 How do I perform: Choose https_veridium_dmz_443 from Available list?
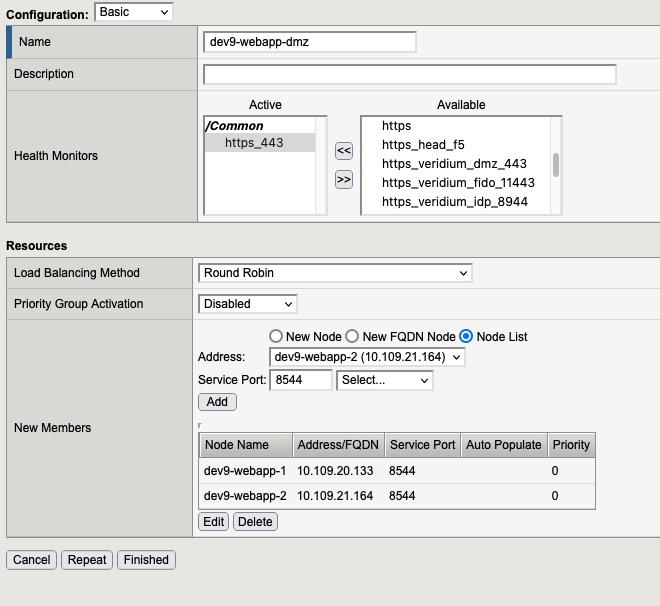coord(454,164)
